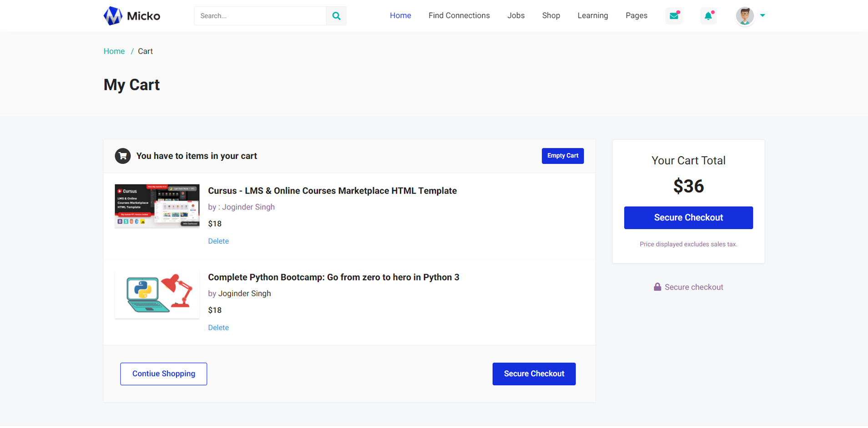
Task: Open the Pages menu
Action: tap(636, 15)
